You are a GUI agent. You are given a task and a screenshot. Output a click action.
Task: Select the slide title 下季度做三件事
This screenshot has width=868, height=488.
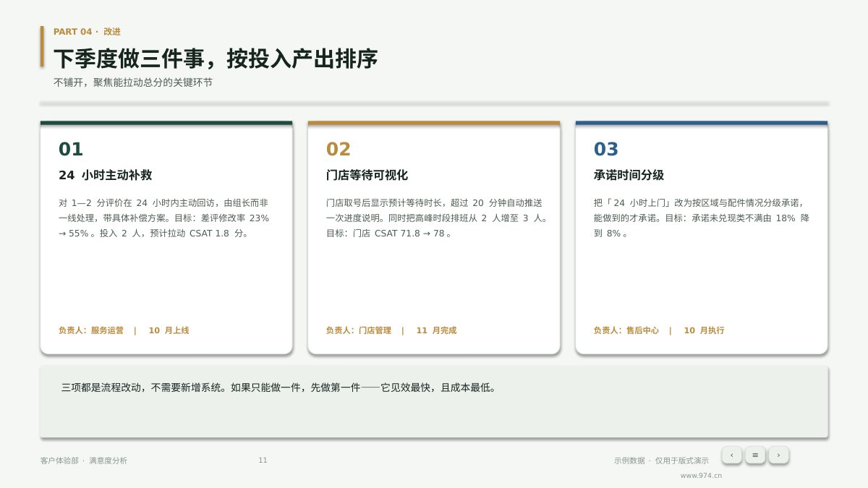[x=216, y=59]
